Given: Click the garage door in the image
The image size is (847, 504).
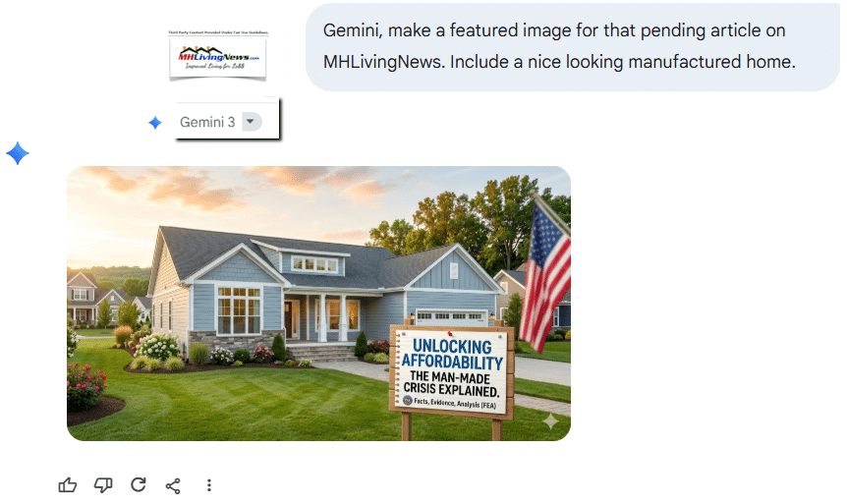Looking at the screenshot, I should 452,317.
